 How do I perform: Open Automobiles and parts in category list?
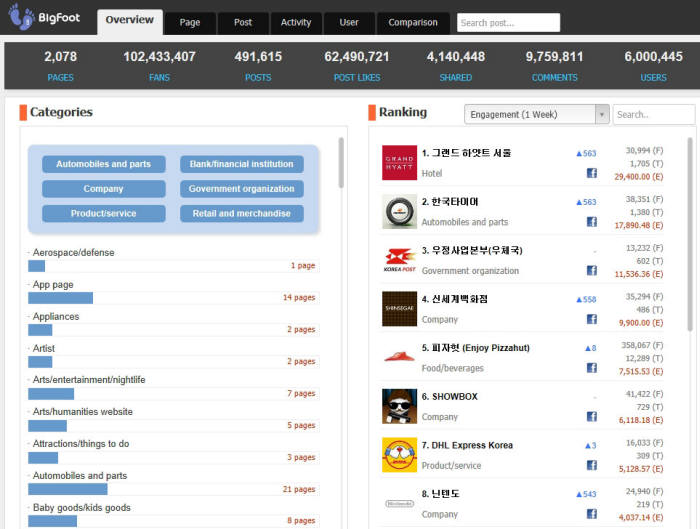[80, 476]
